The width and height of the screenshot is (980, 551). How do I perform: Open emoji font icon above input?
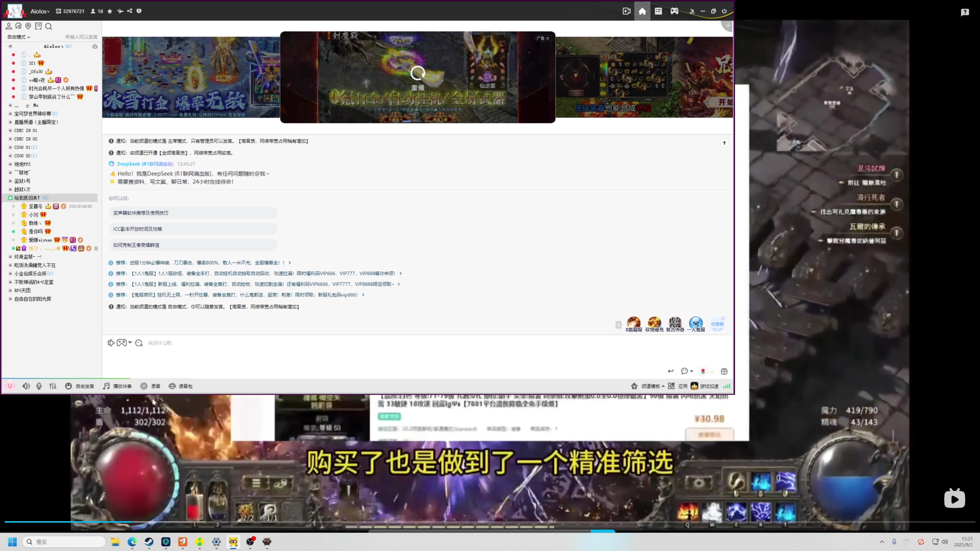[139, 343]
